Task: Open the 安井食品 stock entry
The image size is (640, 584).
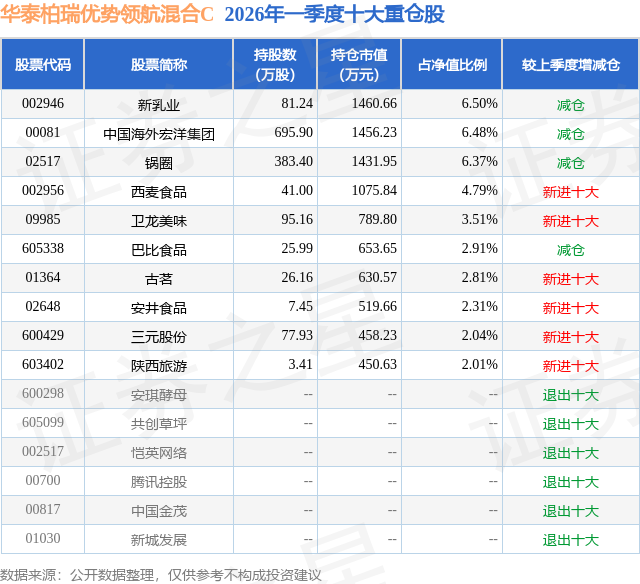Action: pos(158,308)
